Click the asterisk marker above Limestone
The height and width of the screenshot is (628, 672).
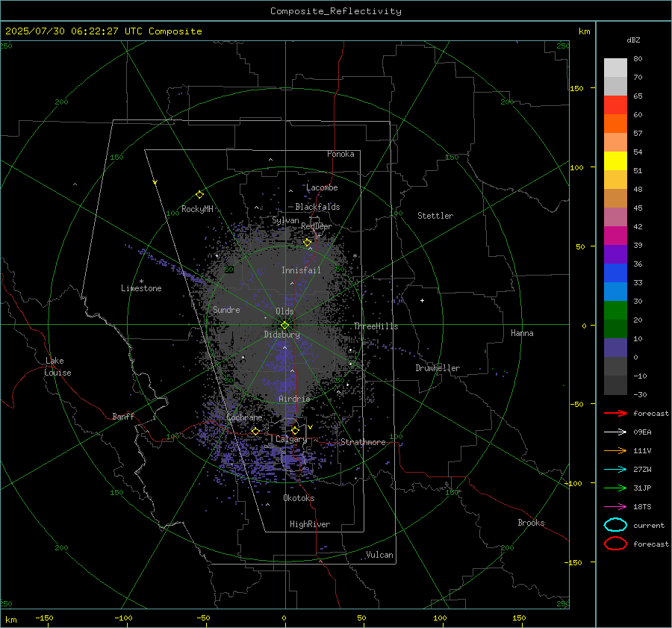[141, 282]
